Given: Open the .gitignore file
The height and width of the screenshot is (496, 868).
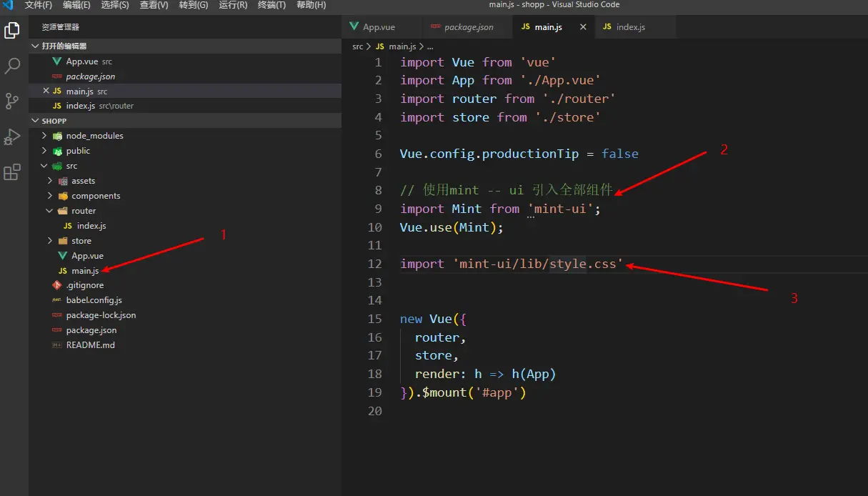Looking at the screenshot, I should coord(185,285).
